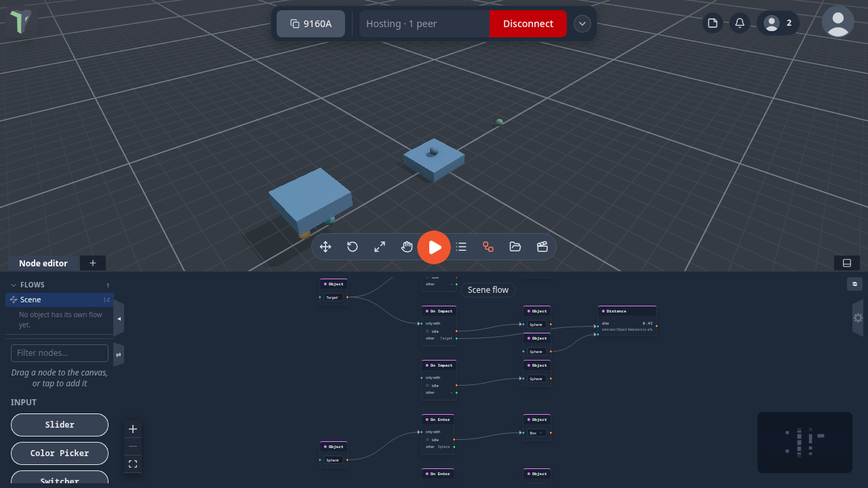
Task: Add a Switcher input node
Action: 60,479
